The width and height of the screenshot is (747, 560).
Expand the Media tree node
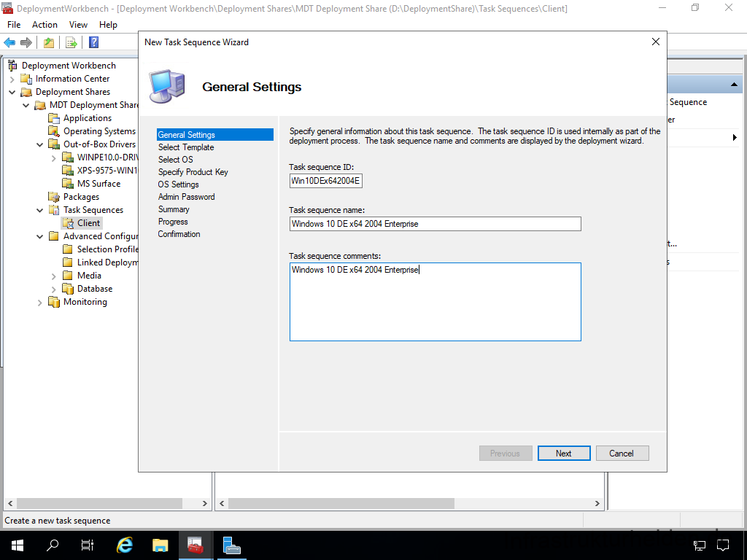54,276
